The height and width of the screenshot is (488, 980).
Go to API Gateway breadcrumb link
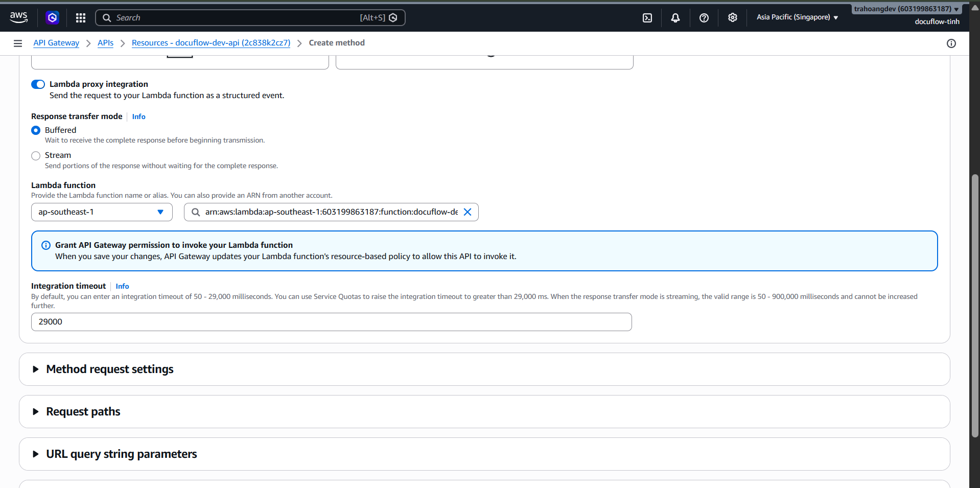56,43
